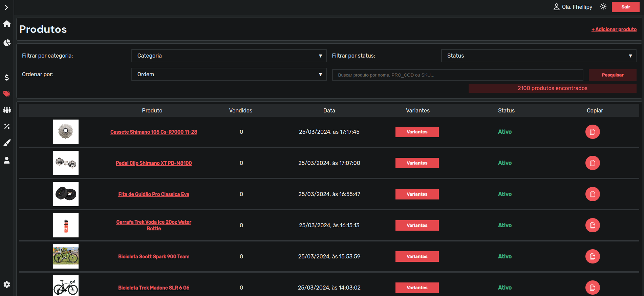Click the paintbrush customization icon
The width and height of the screenshot is (644, 296).
click(x=7, y=143)
